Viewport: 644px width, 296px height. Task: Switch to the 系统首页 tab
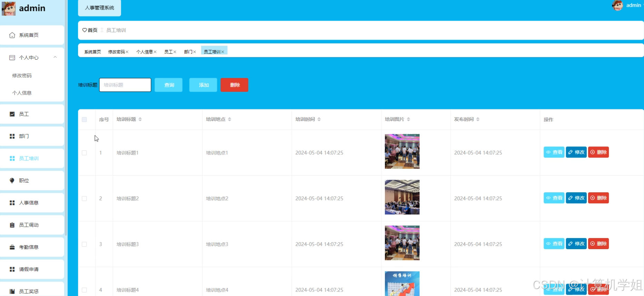(92, 52)
